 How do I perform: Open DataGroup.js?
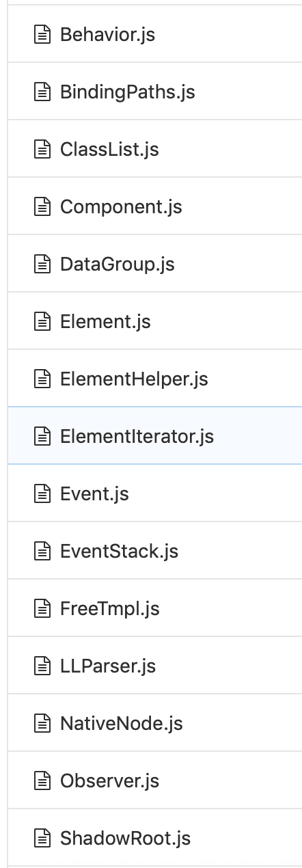[118, 264]
